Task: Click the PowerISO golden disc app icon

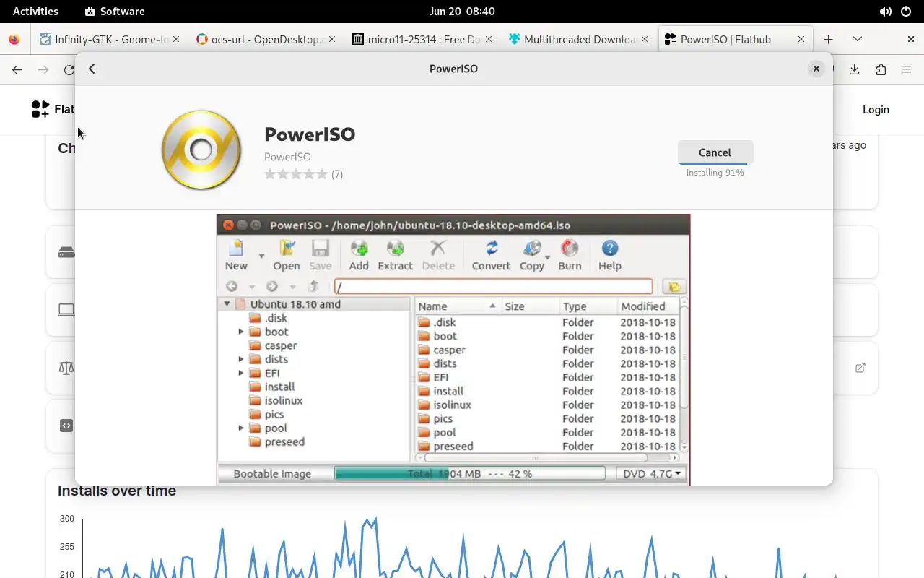Action: 201,150
